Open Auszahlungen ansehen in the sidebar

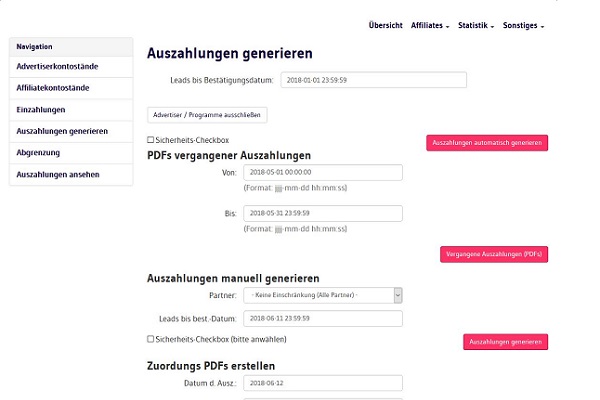pyautogui.click(x=58, y=175)
